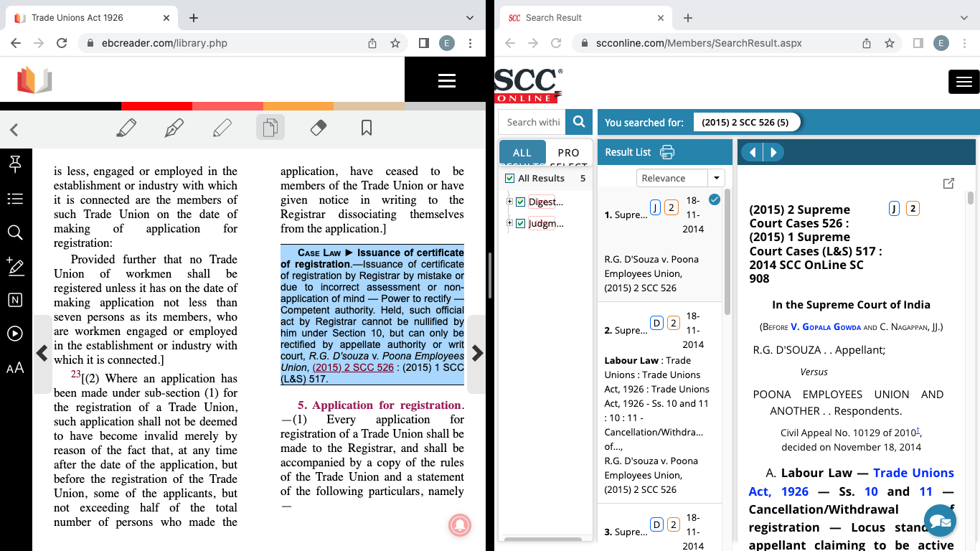
Task: Click the result list vertical scrollbar
Action: (727, 251)
